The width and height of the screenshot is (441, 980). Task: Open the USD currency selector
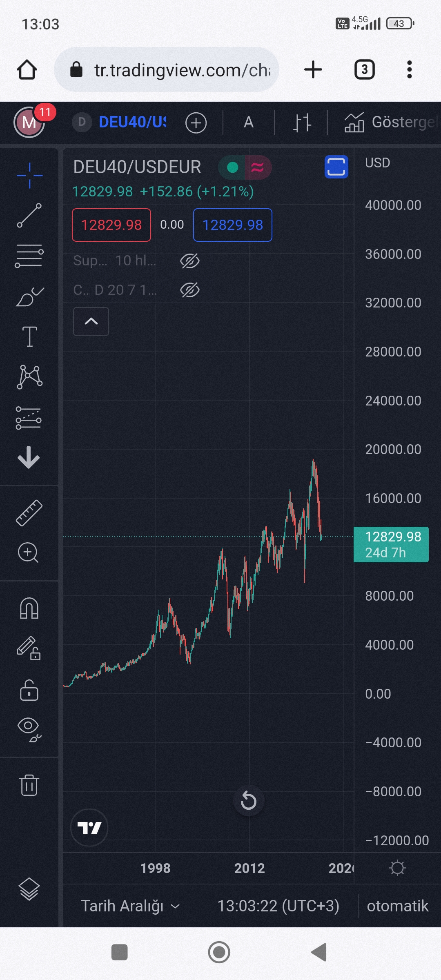coord(378,163)
